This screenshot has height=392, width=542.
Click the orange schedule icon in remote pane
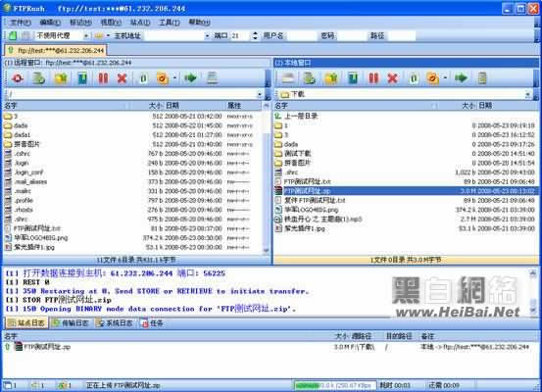pos(162,78)
